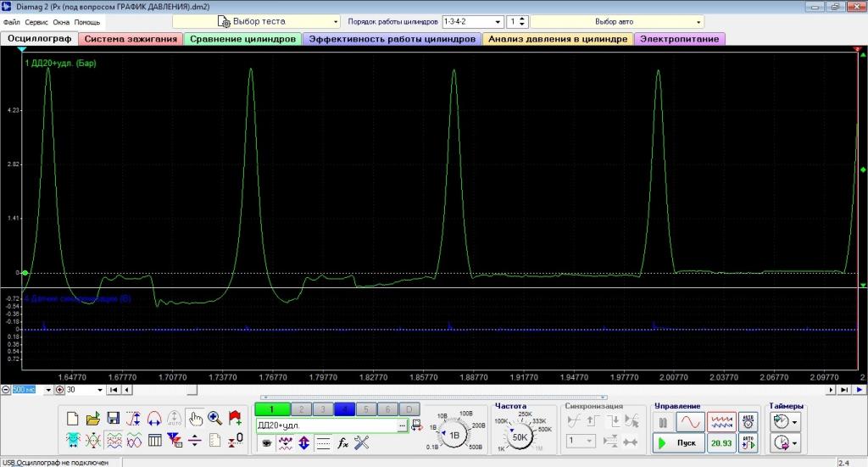Select the horizontal arc measurement tool
The height and width of the screenshot is (467, 868).
[x=154, y=419]
